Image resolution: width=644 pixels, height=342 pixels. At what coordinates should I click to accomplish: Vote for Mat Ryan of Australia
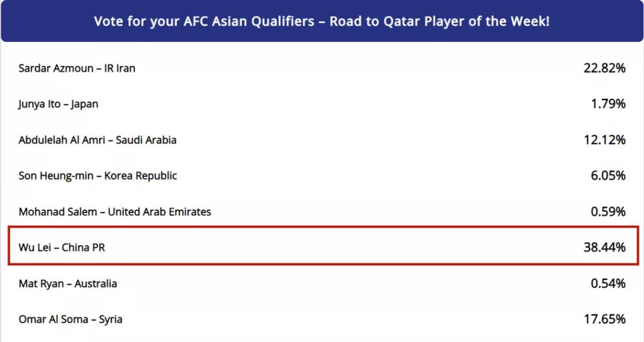[68, 284]
